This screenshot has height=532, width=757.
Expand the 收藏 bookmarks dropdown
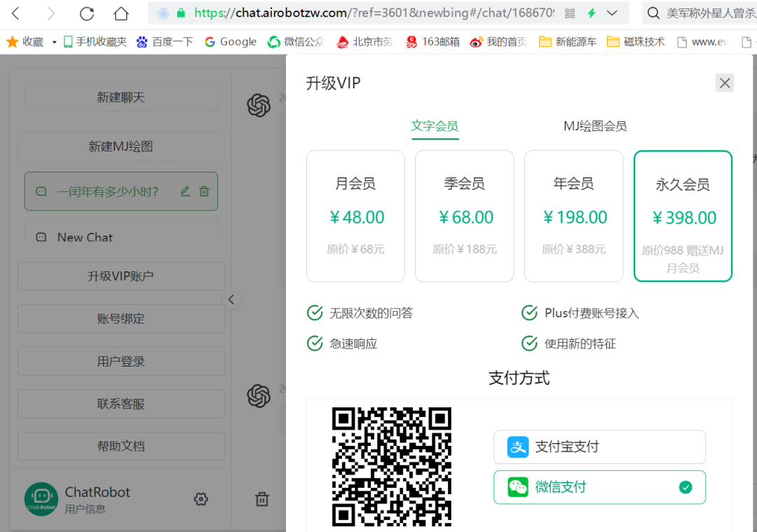tap(54, 41)
